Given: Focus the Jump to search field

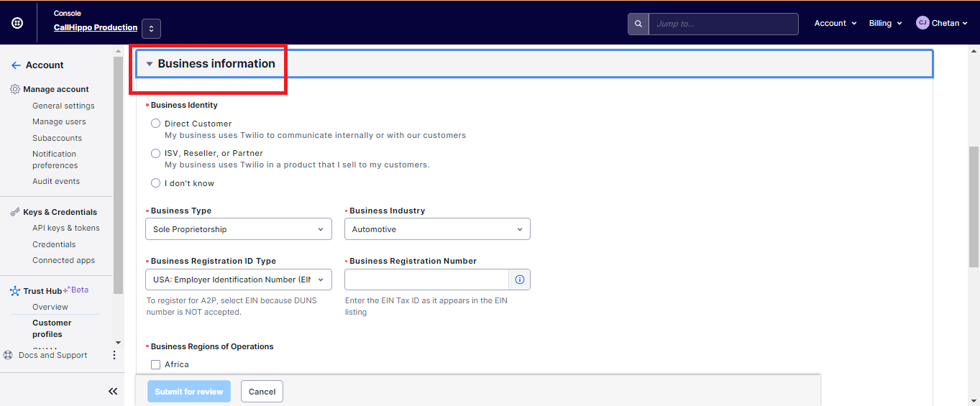Looking at the screenshot, I should click(723, 24).
